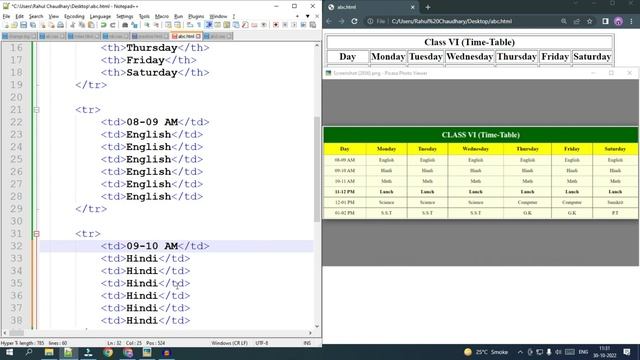Open Chrome's three-dot menu
Image resolution: width=640 pixels, height=360 pixels.
tap(631, 21)
